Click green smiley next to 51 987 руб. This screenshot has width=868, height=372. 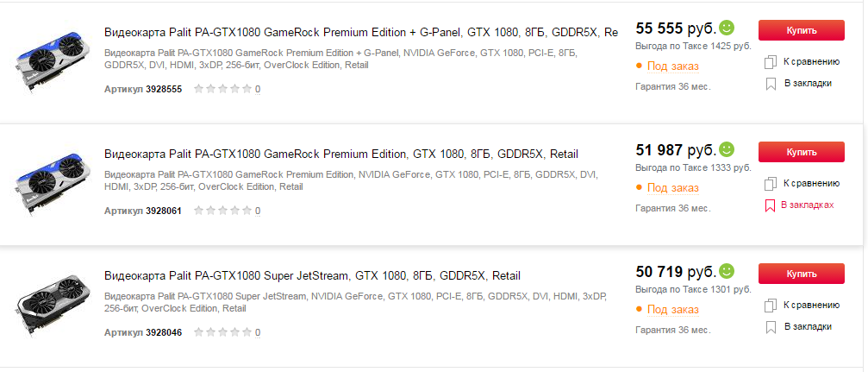pyautogui.click(x=727, y=149)
